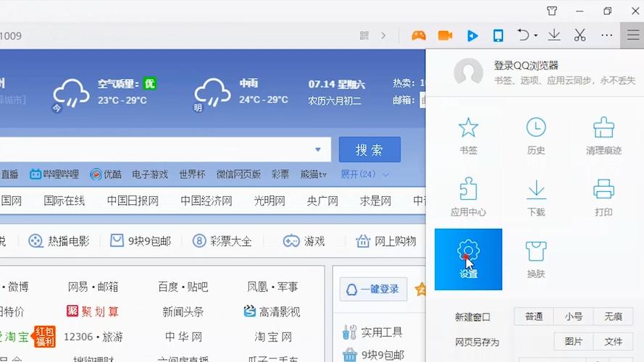Open the game controller toolbar icon

coord(419,35)
